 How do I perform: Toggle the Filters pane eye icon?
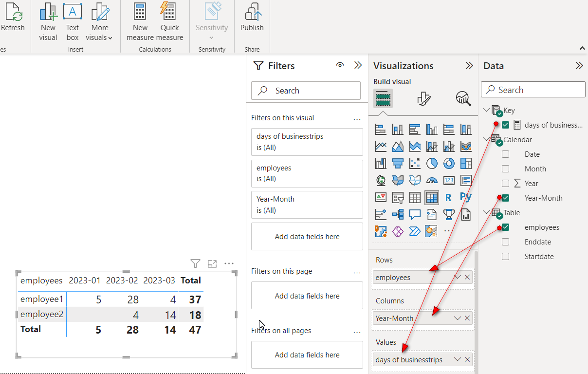(x=340, y=65)
